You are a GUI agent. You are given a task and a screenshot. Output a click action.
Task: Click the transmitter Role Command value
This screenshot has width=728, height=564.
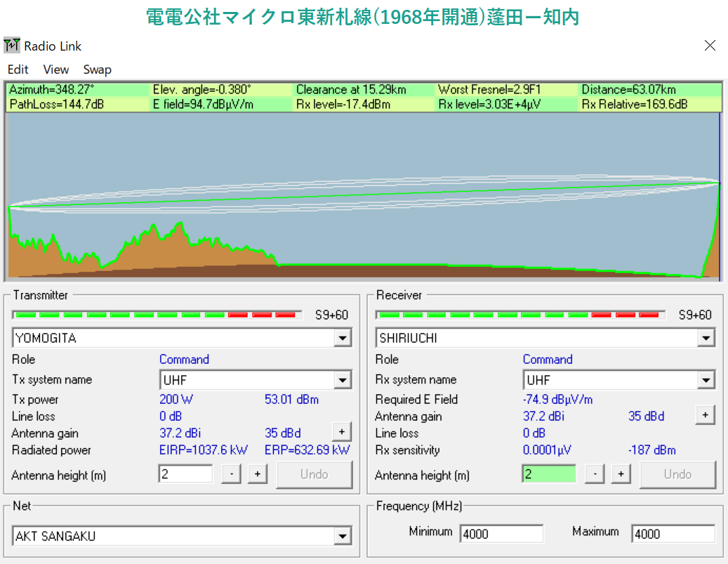[185, 360]
